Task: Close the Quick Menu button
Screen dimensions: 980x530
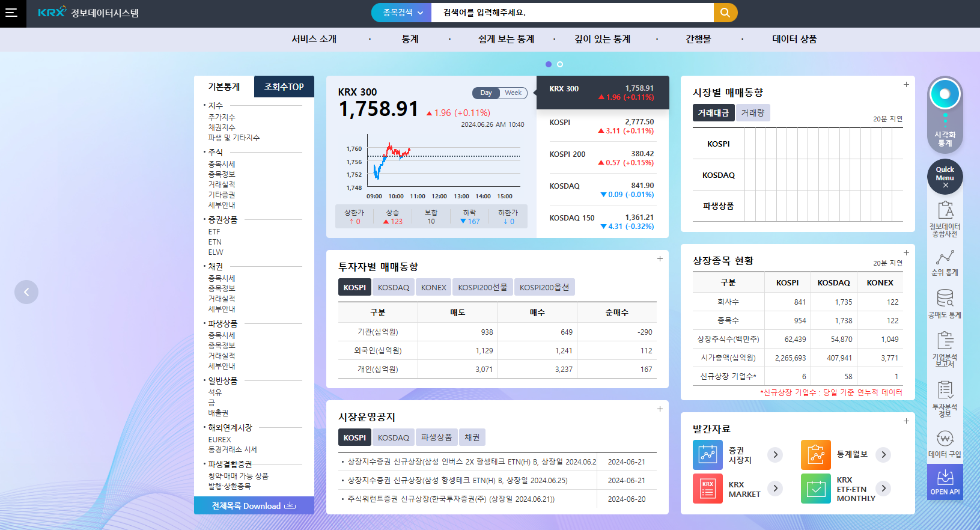Action: click(x=945, y=177)
